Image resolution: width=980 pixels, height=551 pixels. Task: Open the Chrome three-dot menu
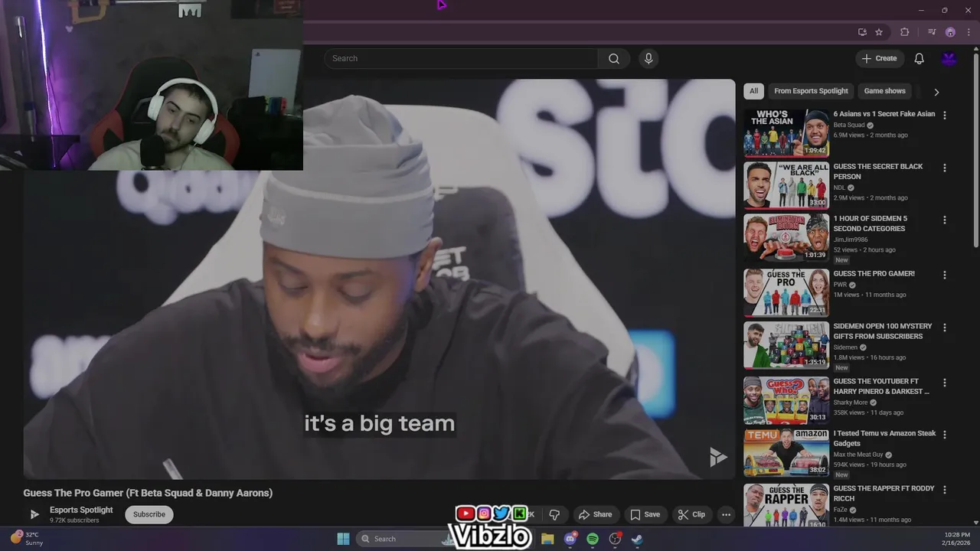[969, 32]
